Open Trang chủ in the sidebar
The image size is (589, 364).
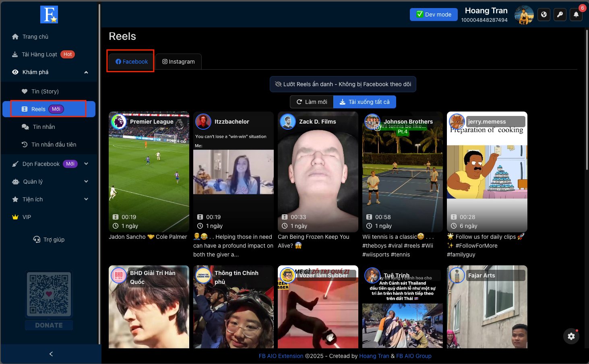coord(50,37)
